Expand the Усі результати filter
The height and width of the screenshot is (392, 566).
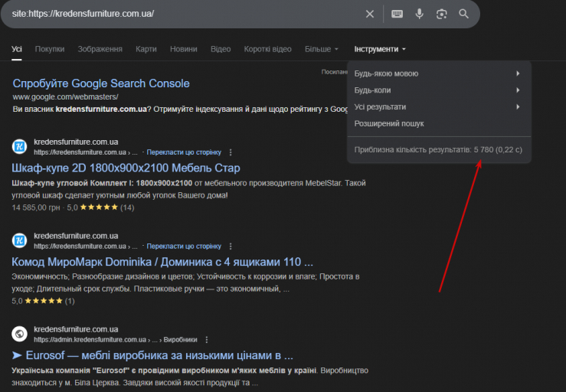[x=439, y=106]
